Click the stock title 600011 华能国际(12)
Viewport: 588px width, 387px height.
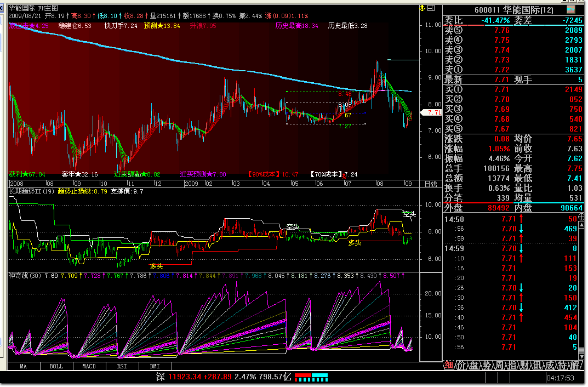(514, 10)
